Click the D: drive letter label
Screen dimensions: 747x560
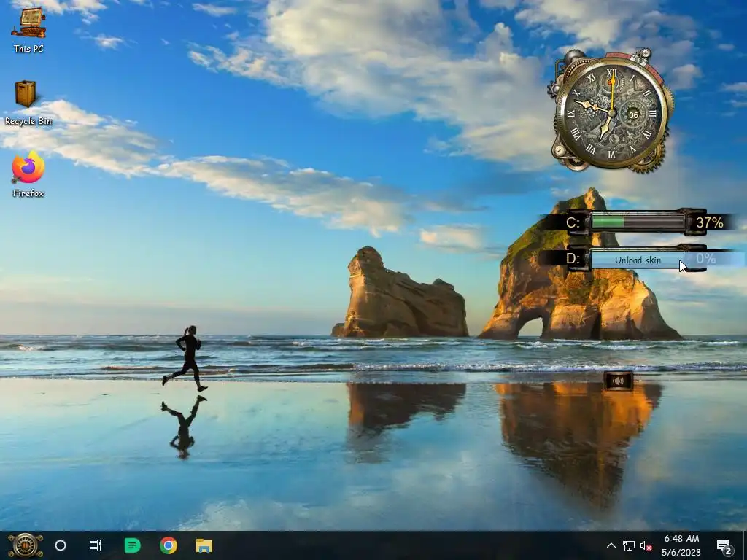click(573, 259)
